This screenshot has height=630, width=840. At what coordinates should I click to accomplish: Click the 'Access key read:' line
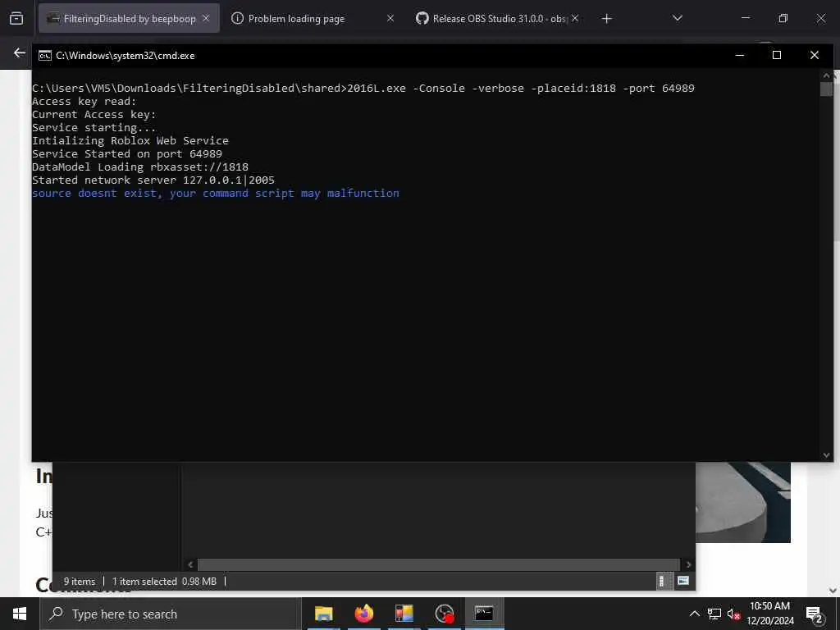84,101
